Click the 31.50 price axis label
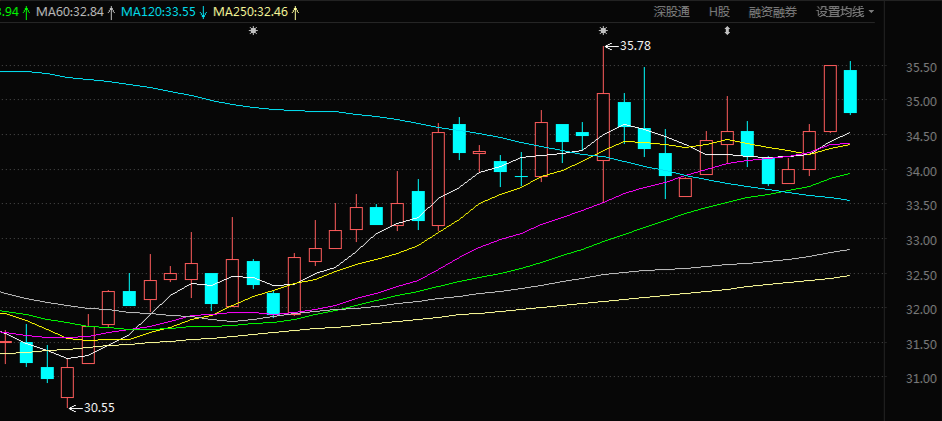The image size is (942, 421). tap(921, 345)
